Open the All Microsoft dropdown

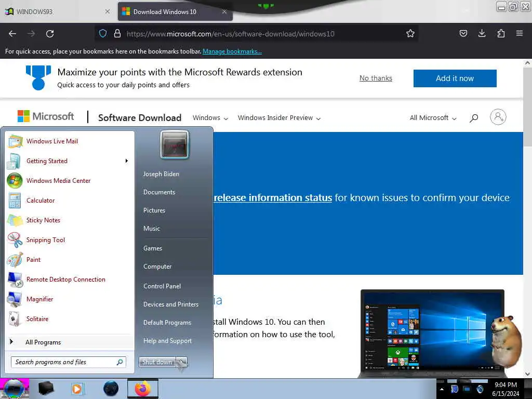coord(433,118)
